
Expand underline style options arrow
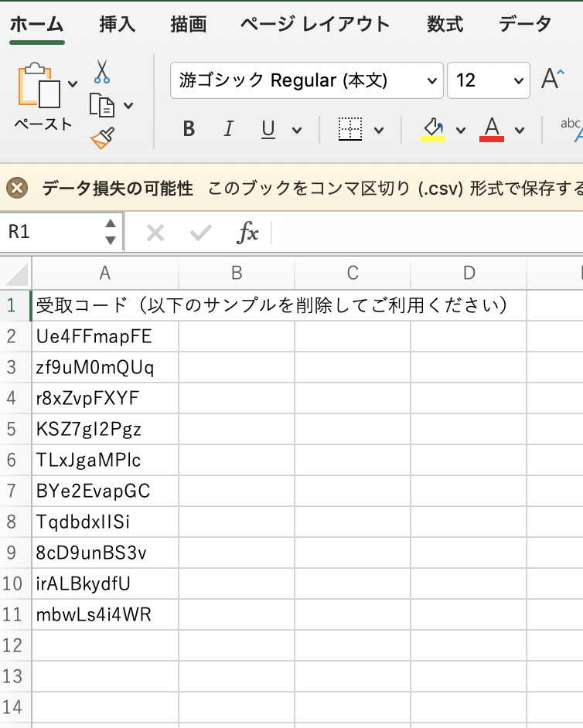[297, 131]
